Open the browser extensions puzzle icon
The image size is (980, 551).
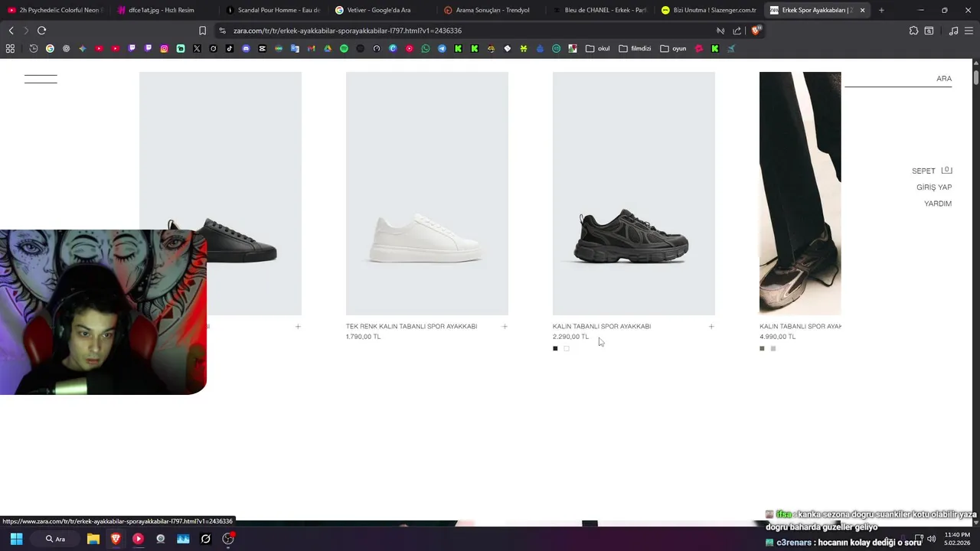(x=913, y=31)
